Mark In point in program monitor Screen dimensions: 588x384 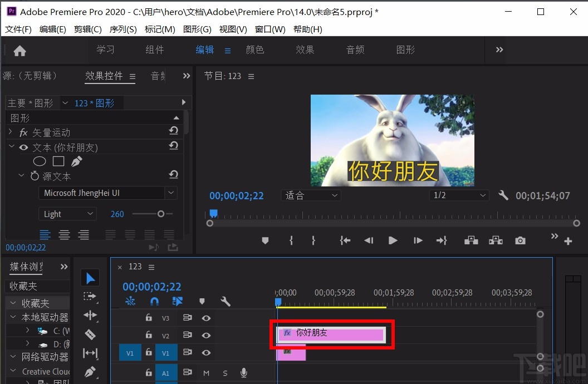pyautogui.click(x=291, y=240)
